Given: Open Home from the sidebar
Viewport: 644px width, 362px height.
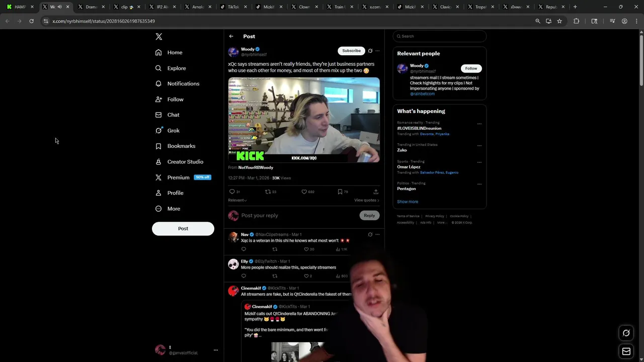Looking at the screenshot, I should (169, 52).
